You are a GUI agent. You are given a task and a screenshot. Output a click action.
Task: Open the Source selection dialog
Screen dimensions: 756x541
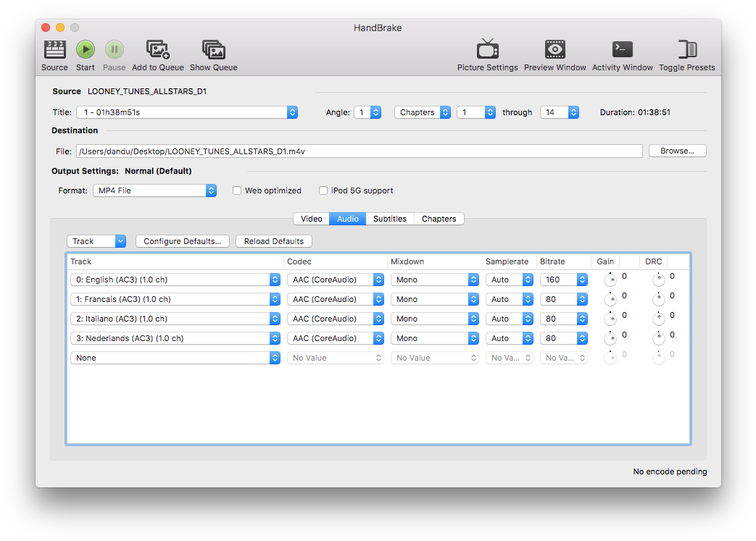point(54,51)
